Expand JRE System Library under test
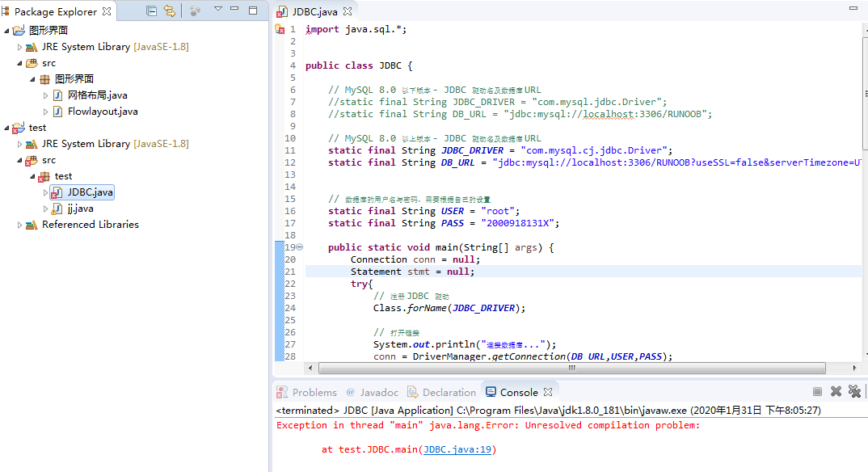The height and width of the screenshot is (472, 868). pos(19,144)
